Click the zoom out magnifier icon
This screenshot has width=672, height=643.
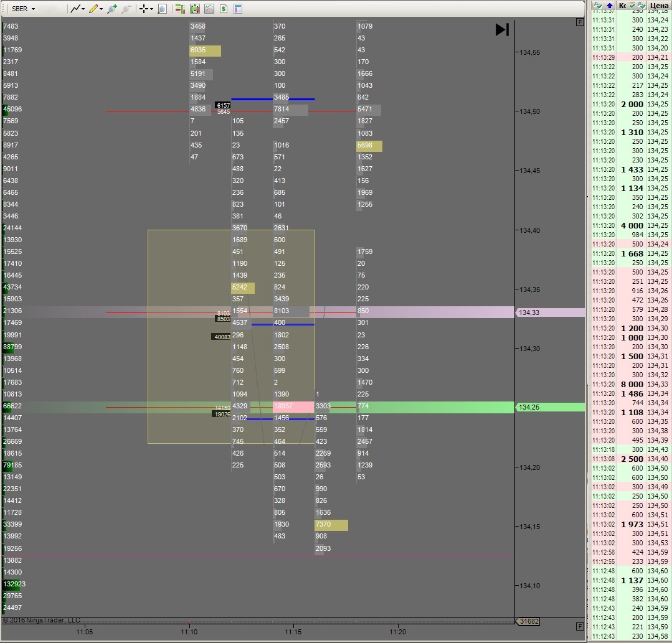pos(126,9)
